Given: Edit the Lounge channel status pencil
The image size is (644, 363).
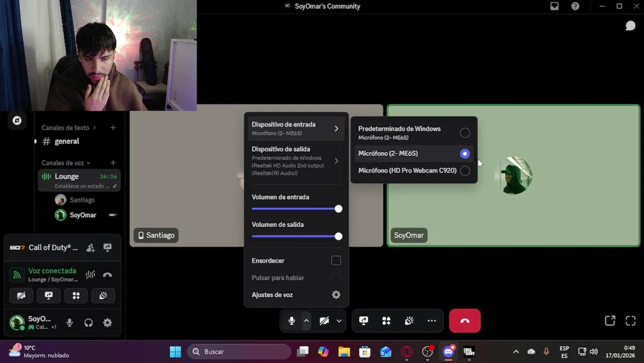Looking at the screenshot, I should point(115,186).
